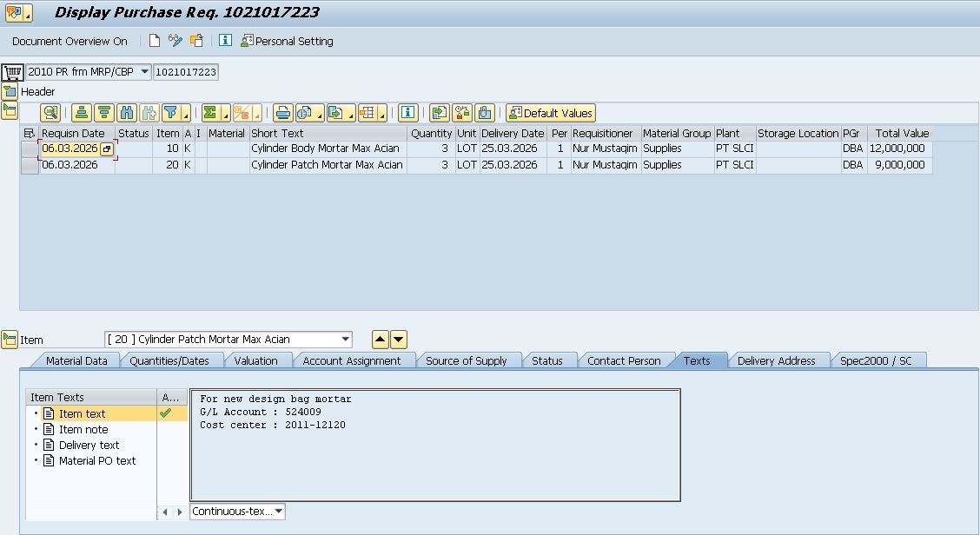
Task: Click the Find (binoculars) icon in grid toolbar
Action: pyautogui.click(x=127, y=113)
